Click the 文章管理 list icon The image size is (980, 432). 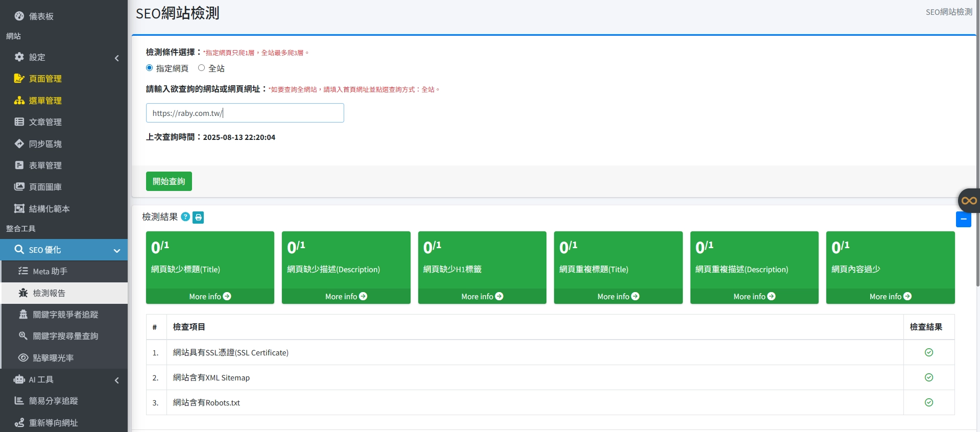tap(19, 122)
